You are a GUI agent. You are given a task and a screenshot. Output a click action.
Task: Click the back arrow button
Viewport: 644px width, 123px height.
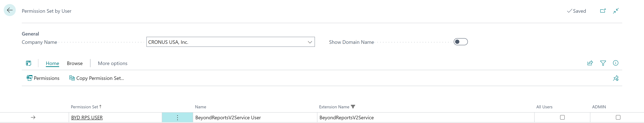pos(10,10)
